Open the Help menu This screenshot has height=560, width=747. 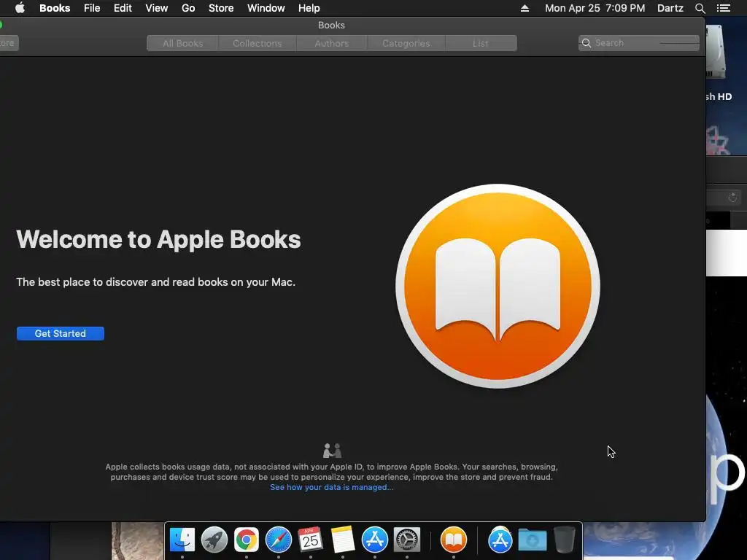(309, 8)
